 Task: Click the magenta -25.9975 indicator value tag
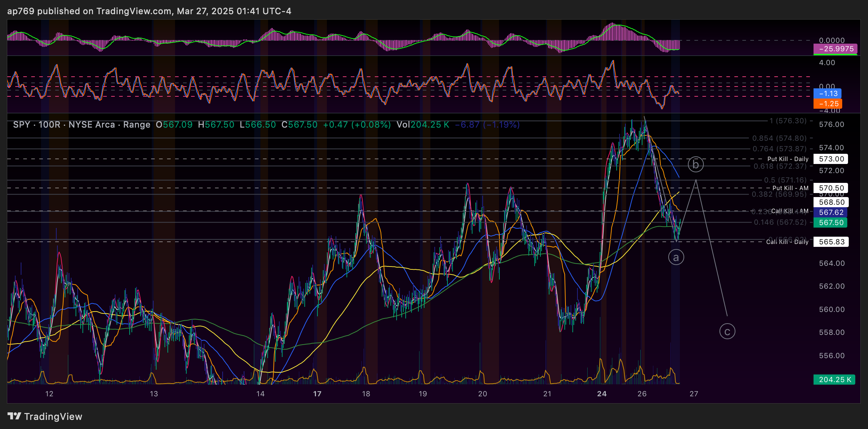tap(835, 49)
